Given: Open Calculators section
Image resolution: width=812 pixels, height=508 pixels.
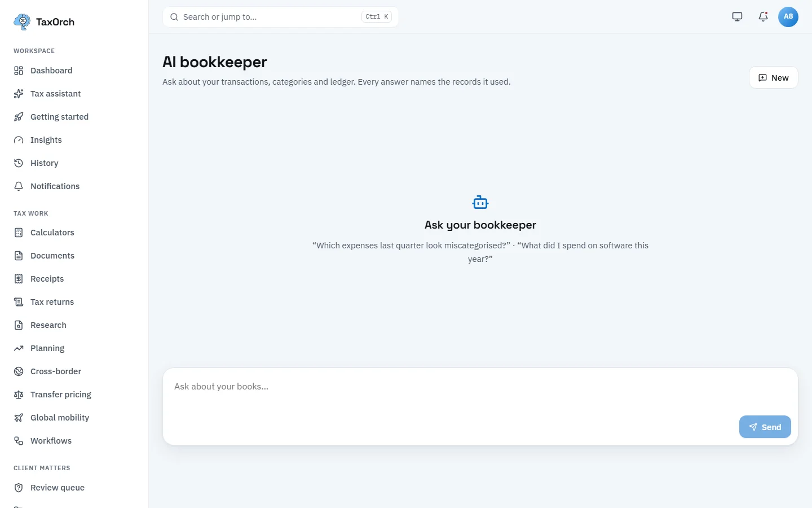Looking at the screenshot, I should pos(74,233).
